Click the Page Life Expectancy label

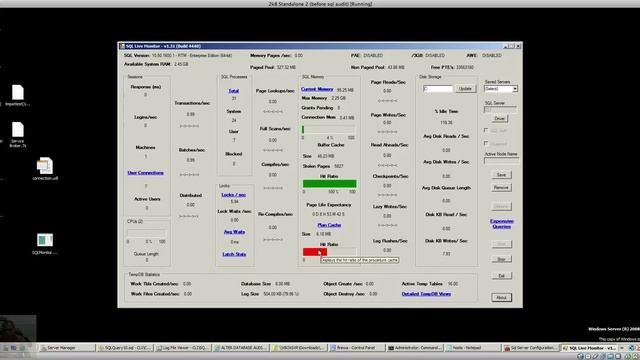329,205
